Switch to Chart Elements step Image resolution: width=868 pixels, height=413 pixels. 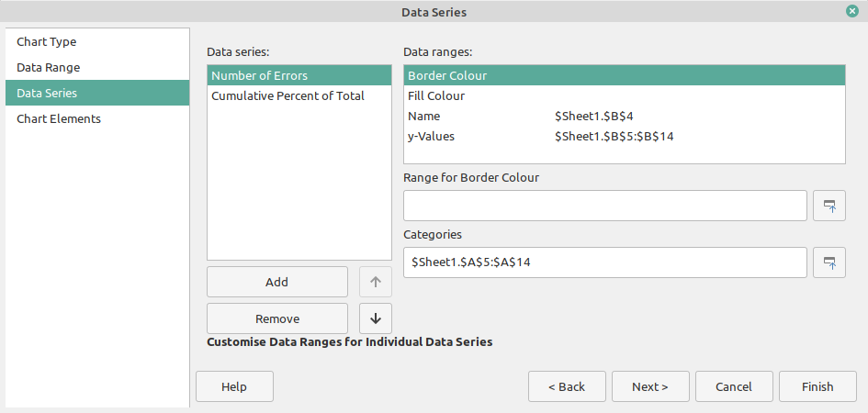pos(59,118)
